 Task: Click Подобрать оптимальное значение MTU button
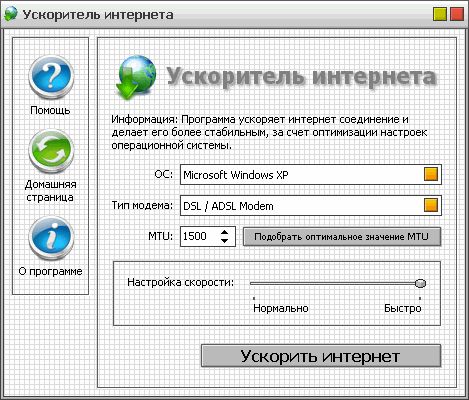coord(342,237)
